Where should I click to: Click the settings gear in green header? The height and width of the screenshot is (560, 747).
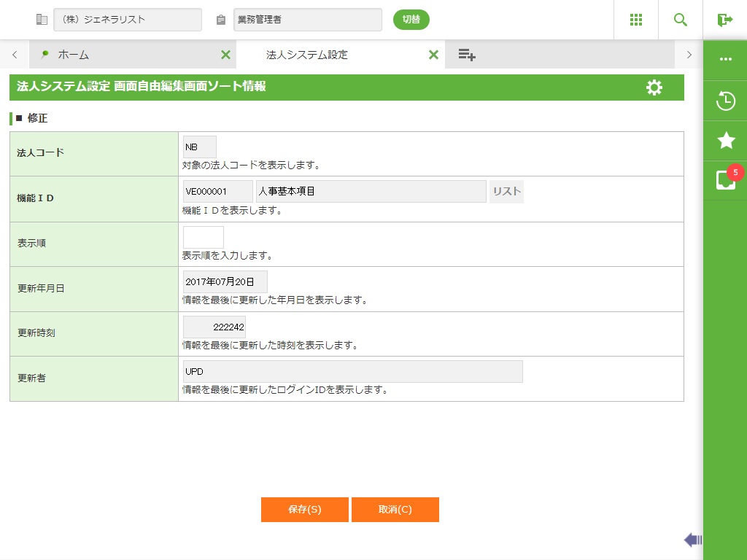point(654,87)
